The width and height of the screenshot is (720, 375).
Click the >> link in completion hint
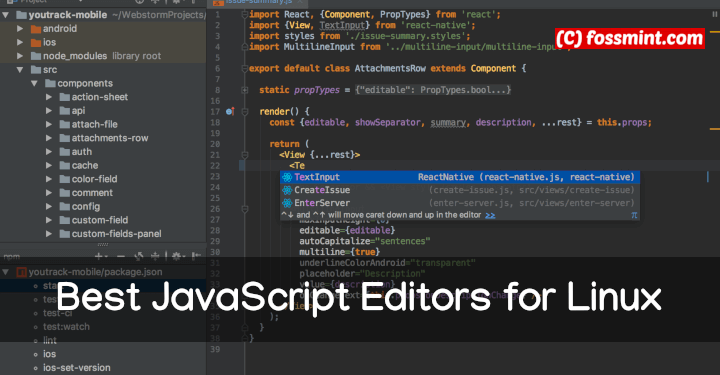coord(490,215)
